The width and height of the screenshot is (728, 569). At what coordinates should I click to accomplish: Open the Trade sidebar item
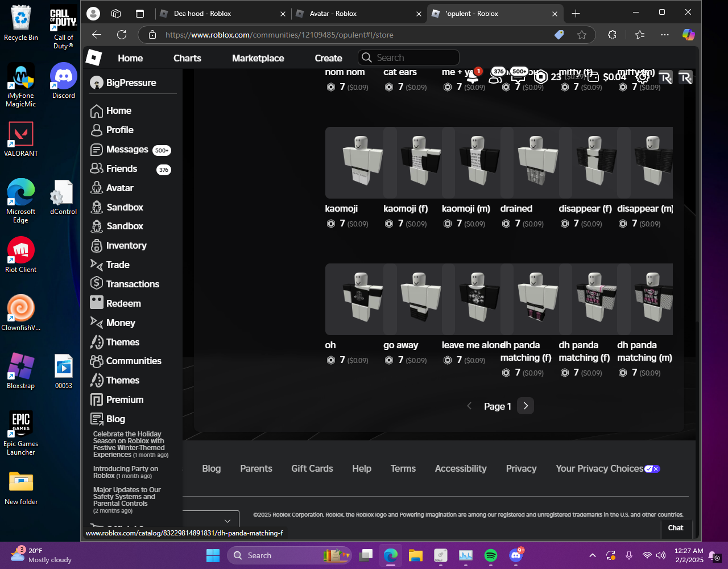tap(117, 265)
